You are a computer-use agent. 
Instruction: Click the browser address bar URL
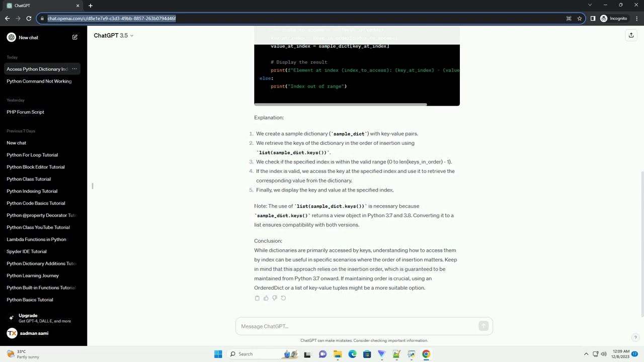tap(112, 19)
